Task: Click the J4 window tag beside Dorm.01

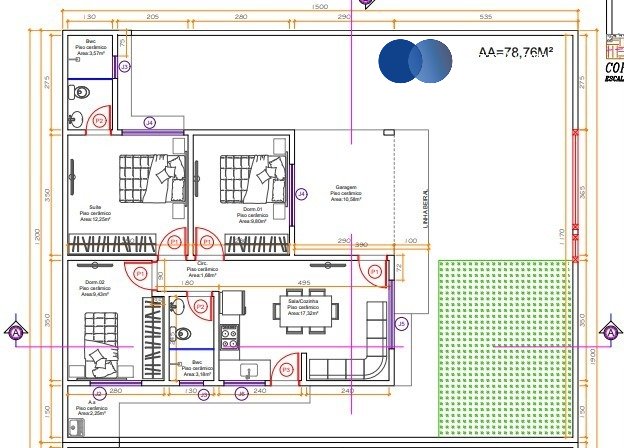Action: click(302, 194)
